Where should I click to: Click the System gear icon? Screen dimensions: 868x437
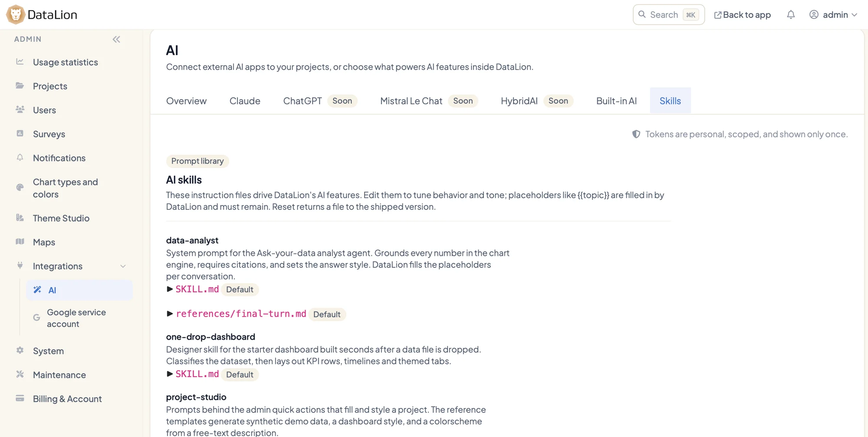20,350
